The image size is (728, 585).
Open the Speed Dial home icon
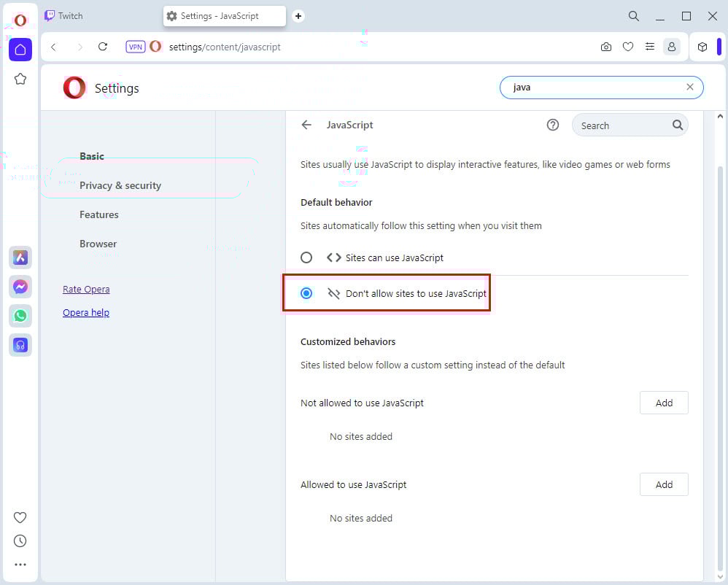(20, 49)
